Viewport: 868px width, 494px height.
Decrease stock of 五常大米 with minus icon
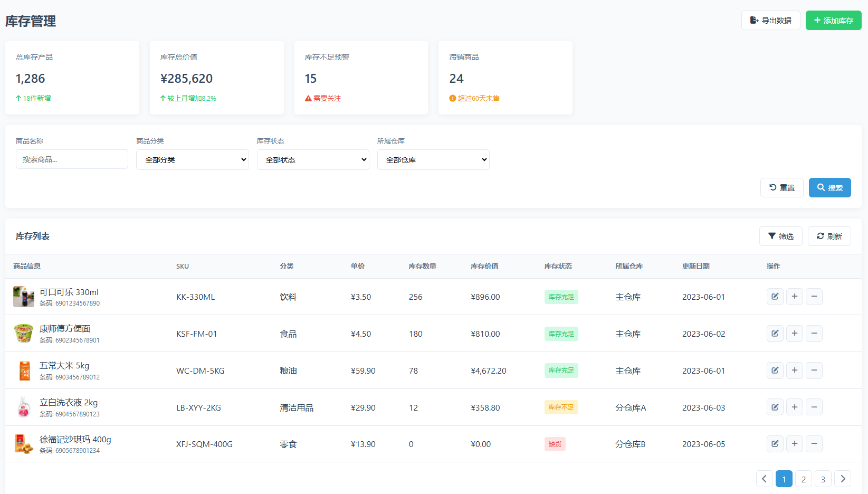tap(814, 370)
